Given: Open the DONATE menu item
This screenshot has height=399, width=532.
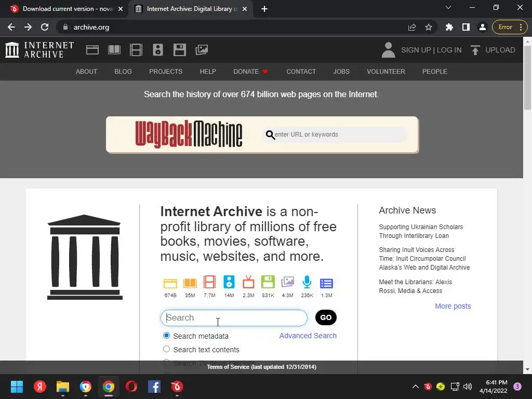Looking at the screenshot, I should pyautogui.click(x=251, y=72).
